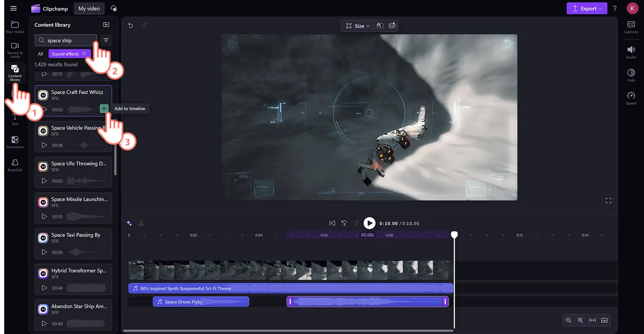Add Space Craft Fast Whizz to timeline
Viewport: 644px width, 334px height.
click(104, 109)
